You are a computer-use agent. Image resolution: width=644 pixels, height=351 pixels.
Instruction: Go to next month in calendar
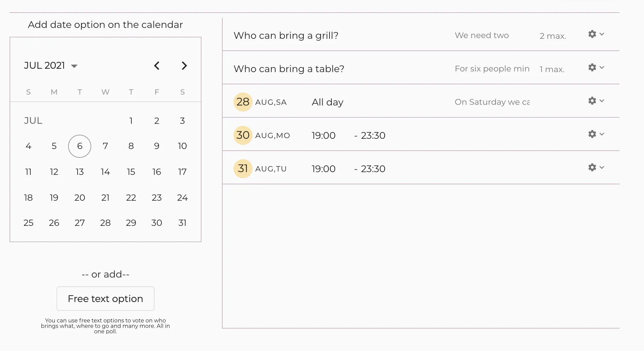click(x=184, y=66)
